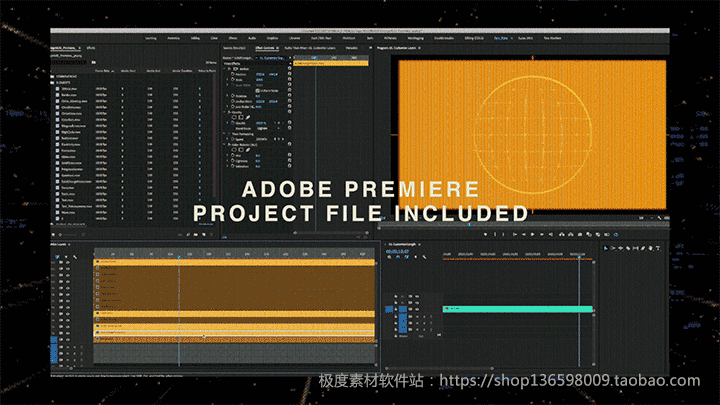The image size is (720, 405).
Task: Click right timeline's playhead timecode field
Action: pyautogui.click(x=398, y=252)
